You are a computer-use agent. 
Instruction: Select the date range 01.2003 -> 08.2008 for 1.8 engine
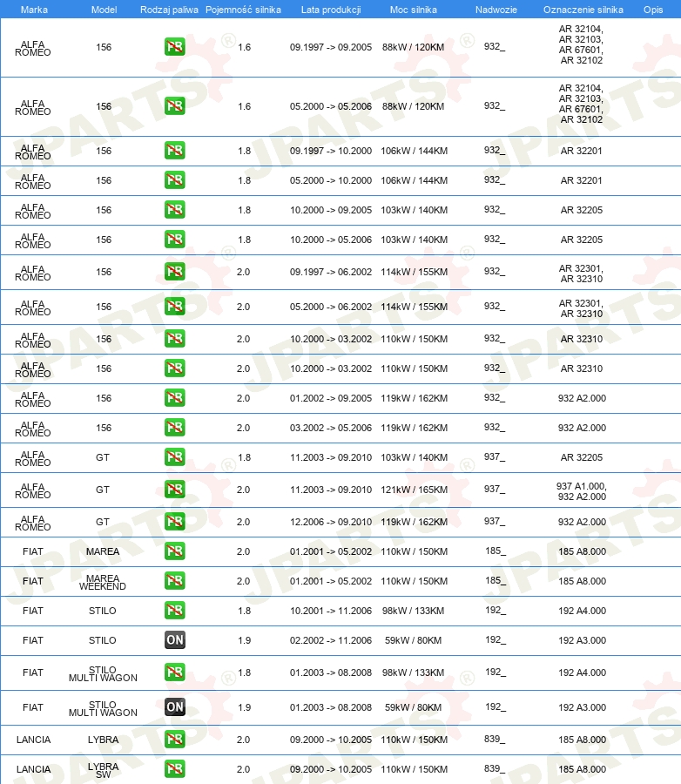pyautogui.click(x=331, y=672)
